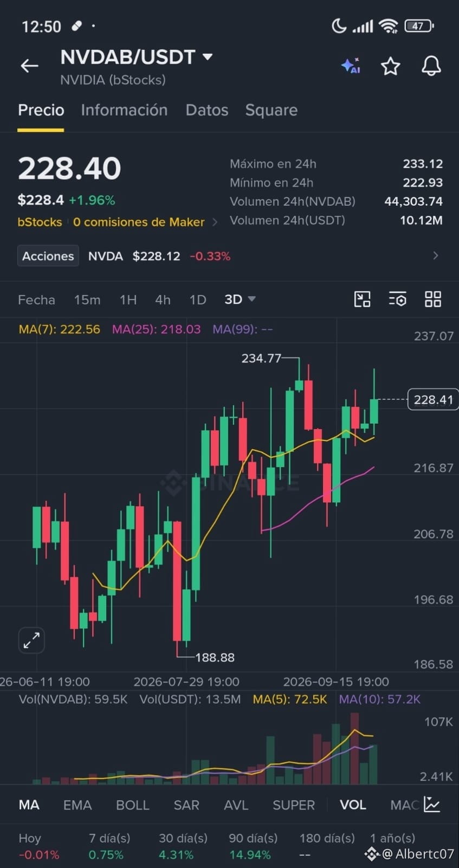Open the chart drawing tools icon
The height and width of the screenshot is (868, 459).
click(362, 299)
